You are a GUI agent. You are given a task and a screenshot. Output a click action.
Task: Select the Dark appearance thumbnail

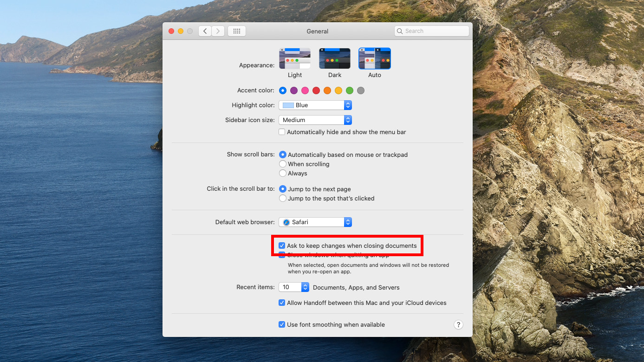tap(335, 58)
